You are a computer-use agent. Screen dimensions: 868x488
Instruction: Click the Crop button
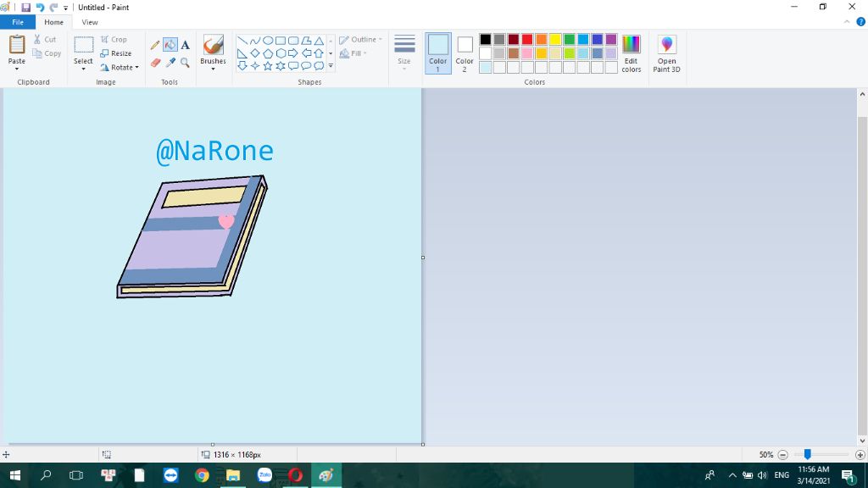coord(114,39)
